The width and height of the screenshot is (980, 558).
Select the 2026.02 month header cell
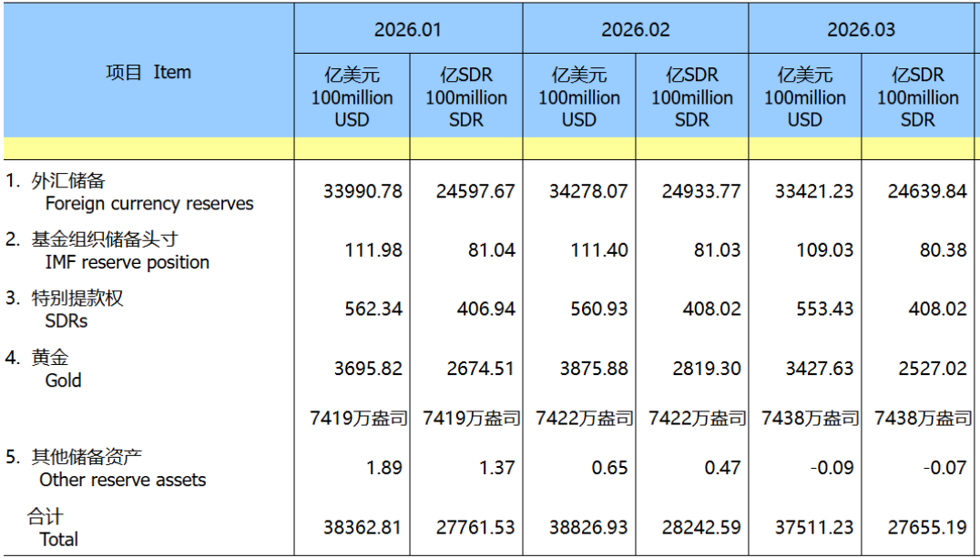coord(635,29)
